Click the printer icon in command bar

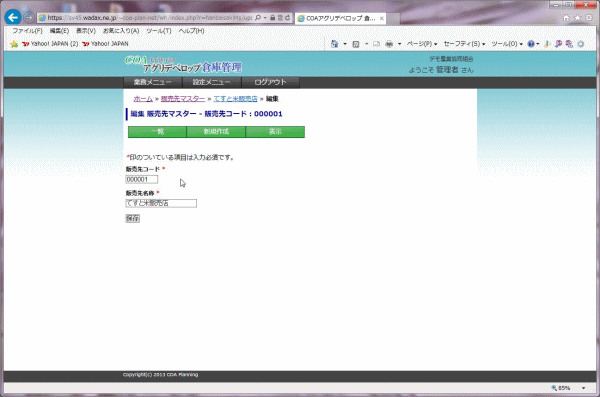point(389,44)
